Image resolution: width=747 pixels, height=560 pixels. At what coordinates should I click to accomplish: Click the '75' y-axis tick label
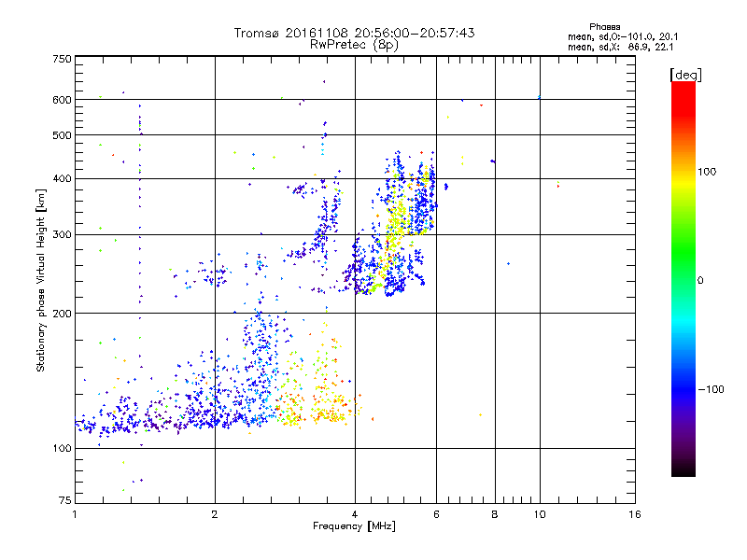pyautogui.click(x=65, y=500)
